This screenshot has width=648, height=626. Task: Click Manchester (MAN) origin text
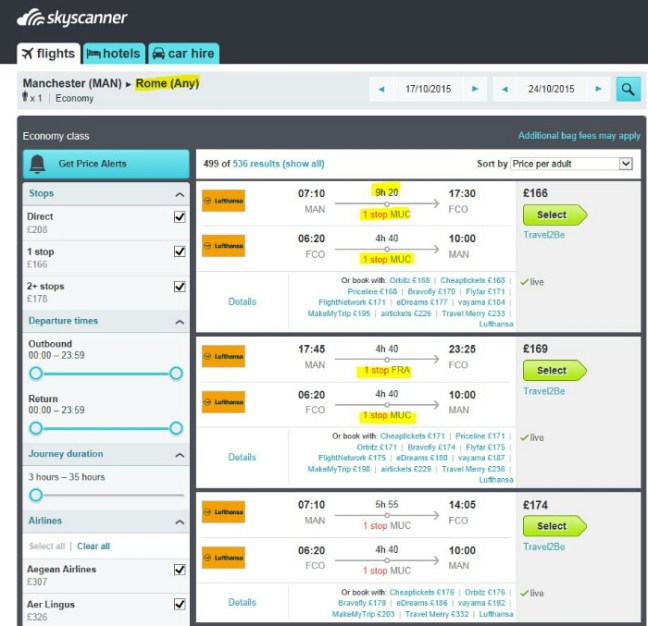click(x=72, y=83)
